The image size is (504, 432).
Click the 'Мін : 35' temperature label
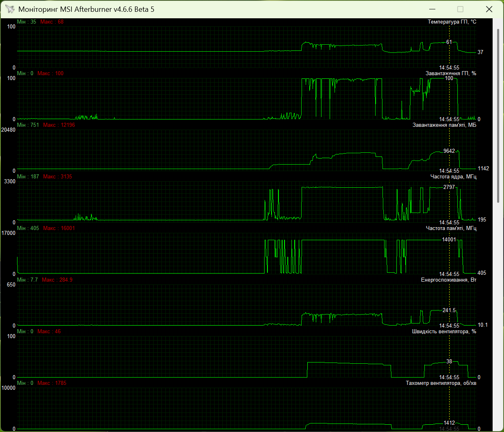[26, 22]
